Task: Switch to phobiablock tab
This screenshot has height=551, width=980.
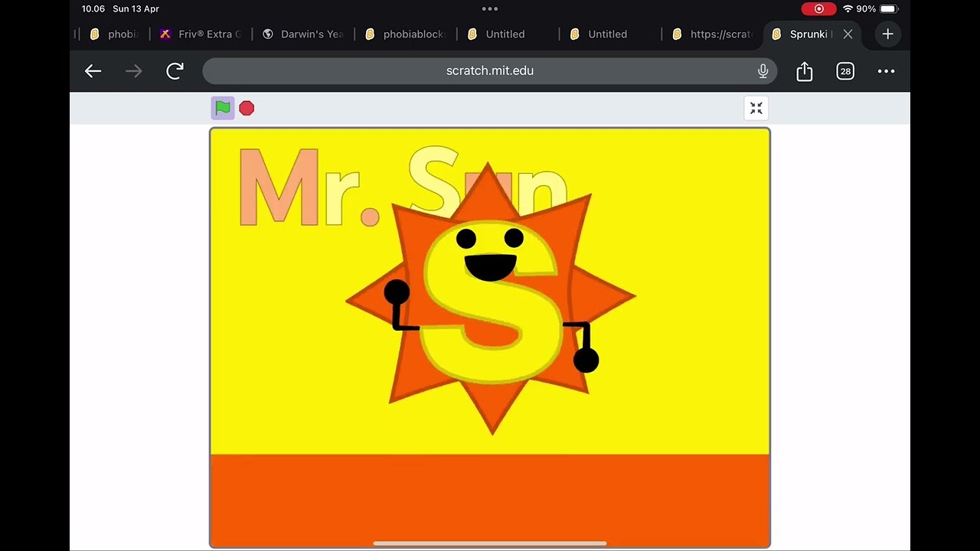Action: pos(406,34)
